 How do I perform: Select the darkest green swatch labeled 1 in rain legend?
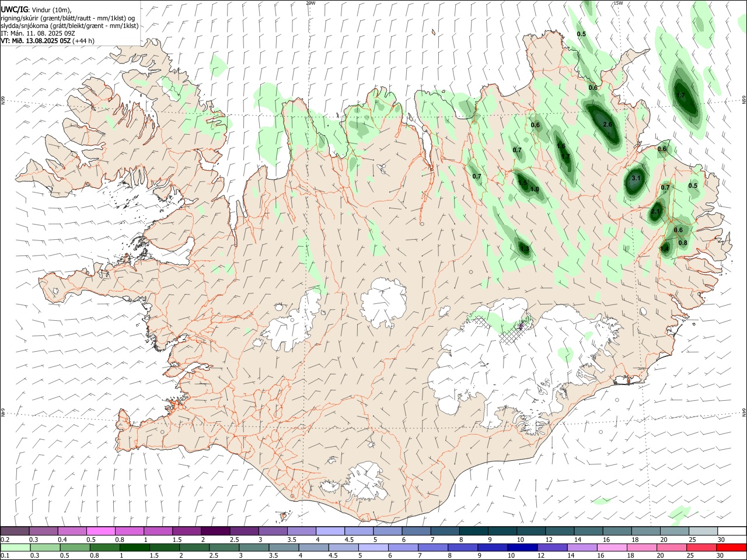134,547
